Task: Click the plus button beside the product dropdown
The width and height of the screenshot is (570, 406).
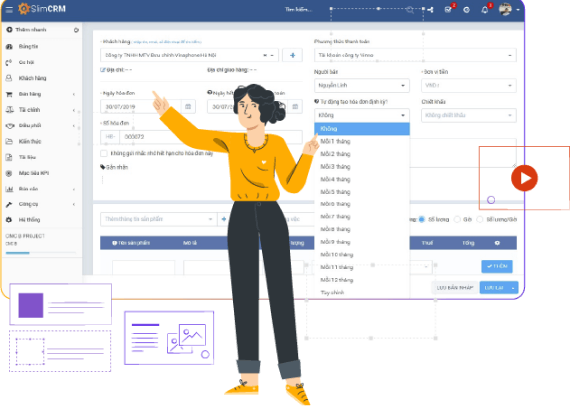Action: 224,219
